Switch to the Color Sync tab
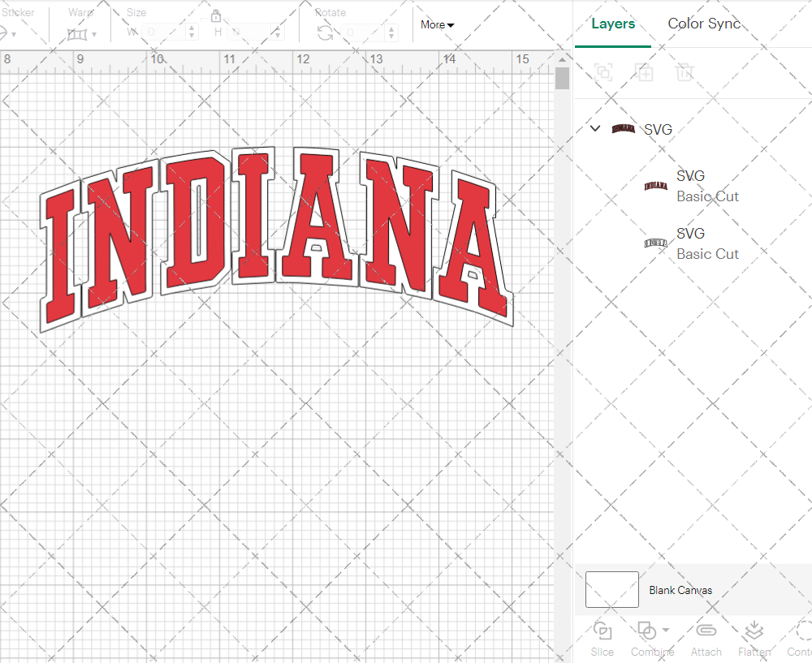This screenshot has height=663, width=812. coord(704,24)
